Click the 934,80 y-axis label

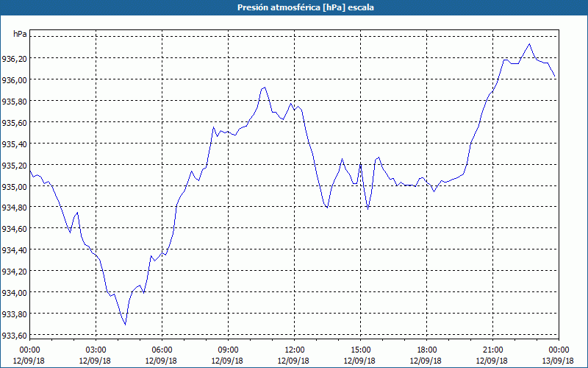[14, 208]
